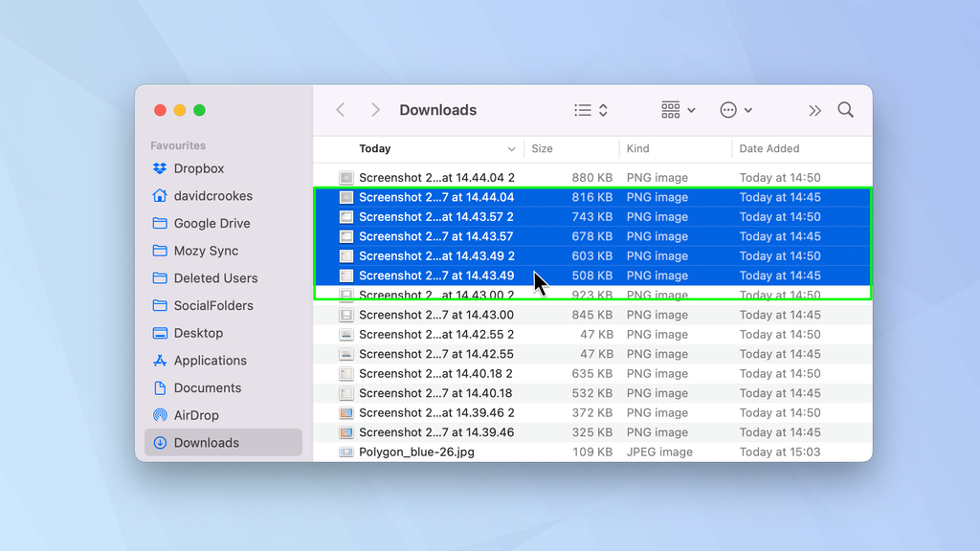Click thumbnail of Screenshot 2...7 at 14.39.46
Image resolution: width=980 pixels, height=551 pixels.
[346, 432]
